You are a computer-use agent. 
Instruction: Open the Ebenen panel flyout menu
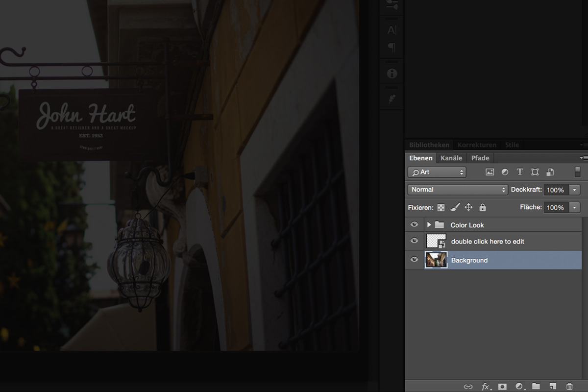coord(584,158)
